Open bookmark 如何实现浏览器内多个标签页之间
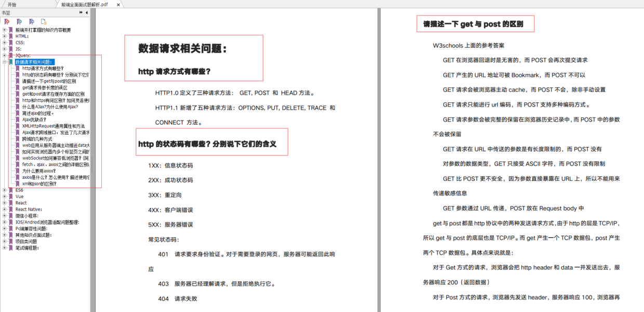This screenshot has height=312, width=644. 56,152
